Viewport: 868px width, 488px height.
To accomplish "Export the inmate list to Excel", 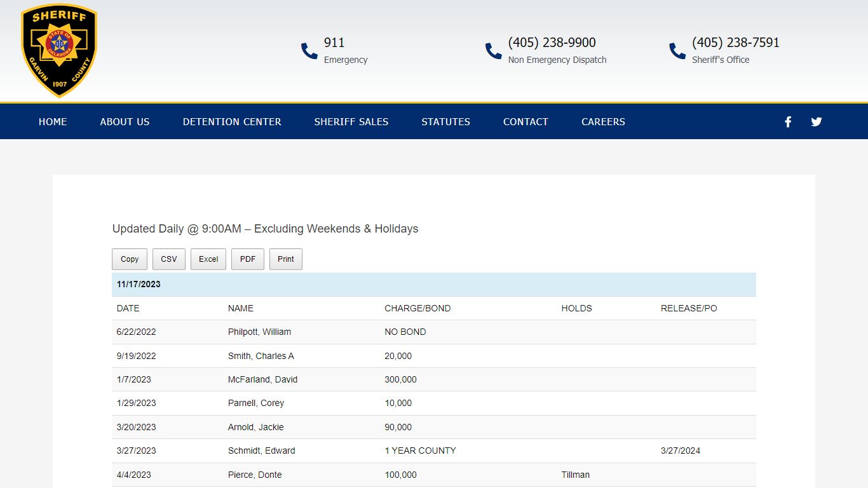I will 208,259.
